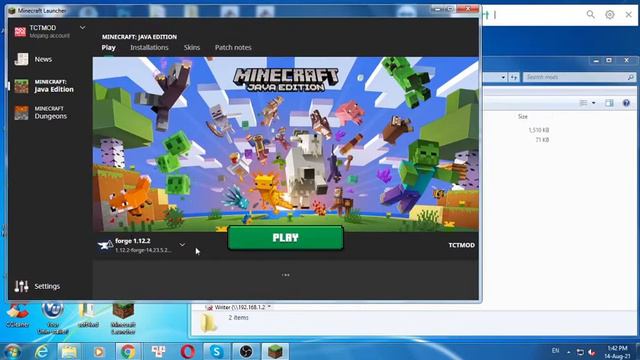Open OBS Studio from the taskbar
The height and width of the screenshot is (360, 640).
(246, 351)
